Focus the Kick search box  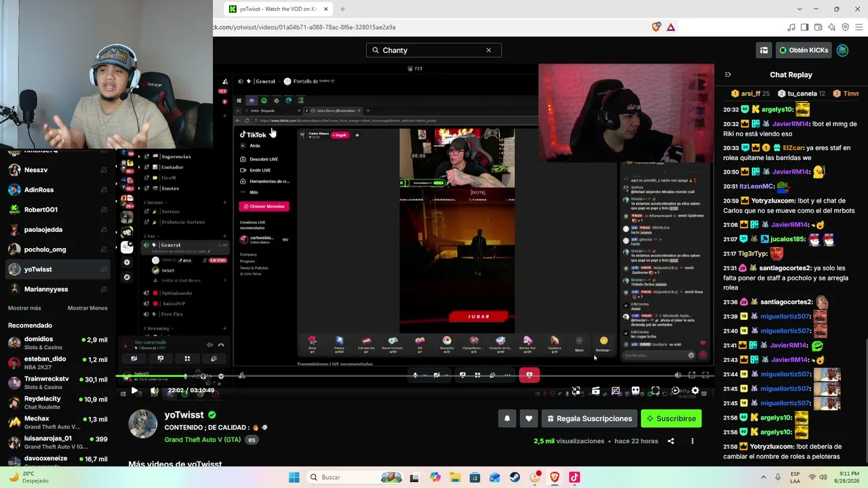(x=434, y=50)
